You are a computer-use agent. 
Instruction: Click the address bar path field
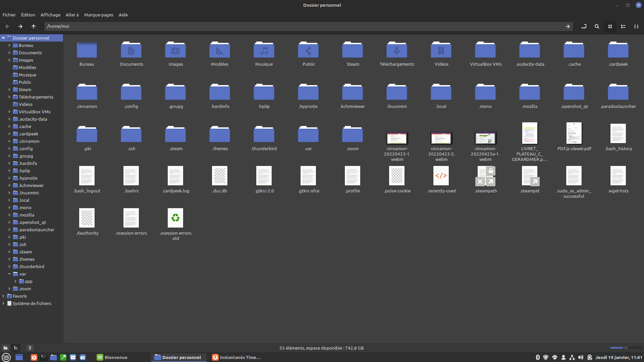pyautogui.click(x=307, y=26)
